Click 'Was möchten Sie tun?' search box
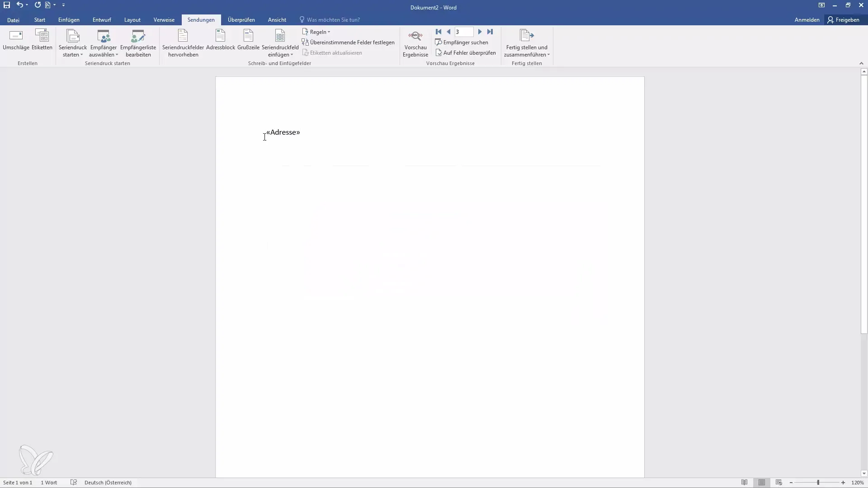The width and height of the screenshot is (868, 488). coord(330,20)
